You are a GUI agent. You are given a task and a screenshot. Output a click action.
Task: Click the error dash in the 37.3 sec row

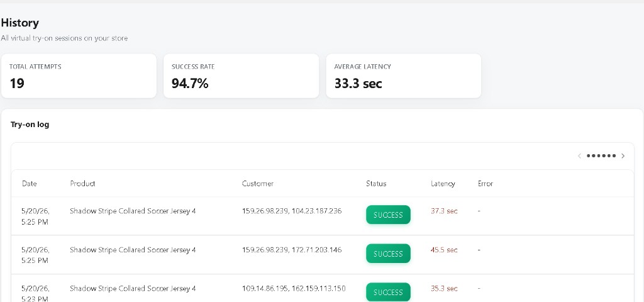[479, 211]
